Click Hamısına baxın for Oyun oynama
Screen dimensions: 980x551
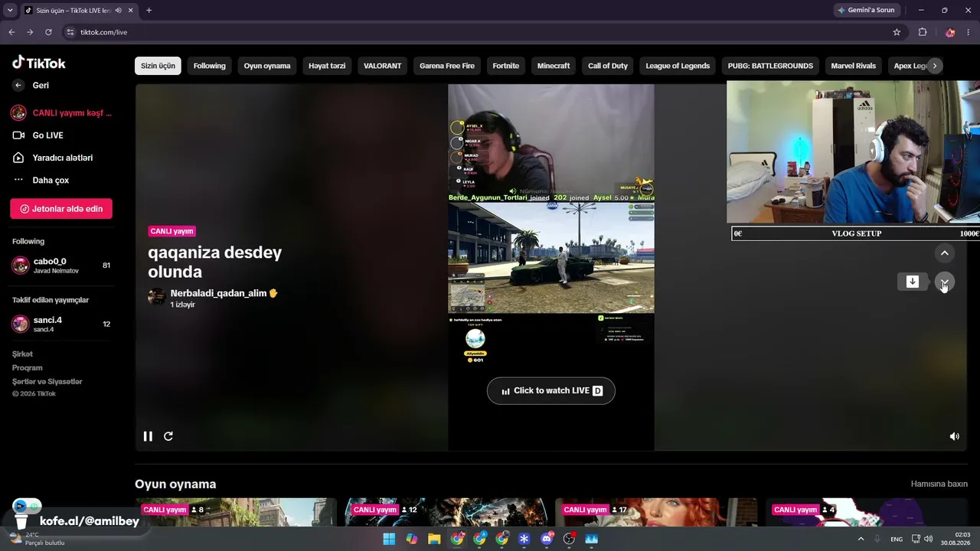[x=939, y=484]
